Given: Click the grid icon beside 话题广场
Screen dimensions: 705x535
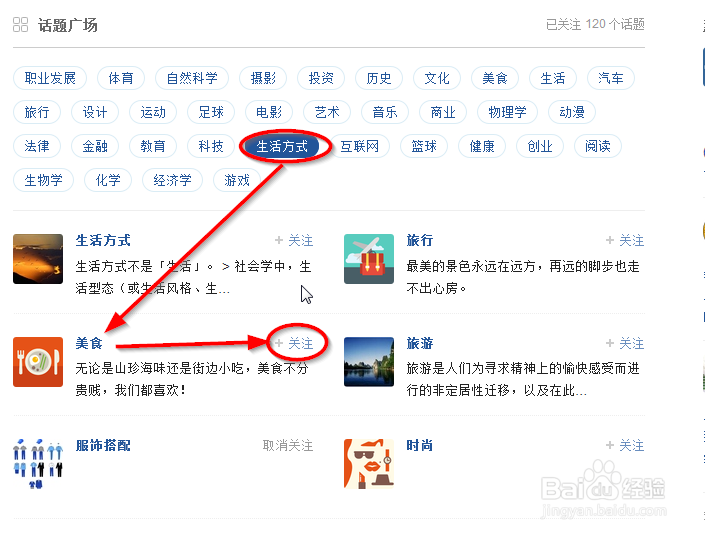Looking at the screenshot, I should tap(20, 24).
